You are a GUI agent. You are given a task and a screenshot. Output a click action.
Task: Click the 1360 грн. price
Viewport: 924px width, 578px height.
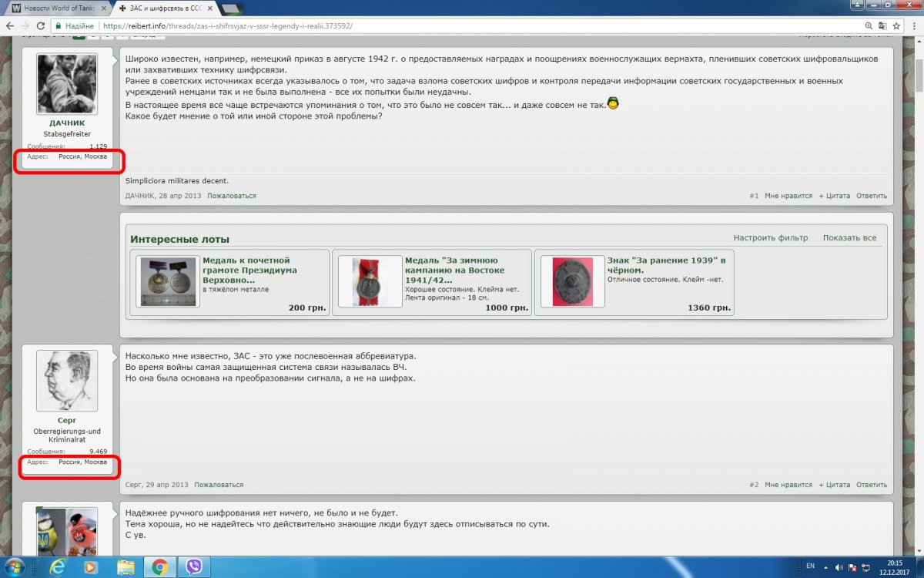709,307
